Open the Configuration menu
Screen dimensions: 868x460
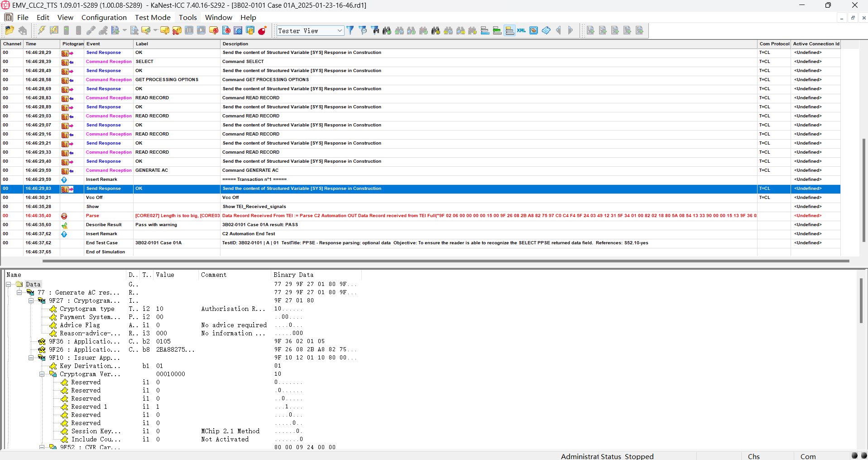pos(104,17)
